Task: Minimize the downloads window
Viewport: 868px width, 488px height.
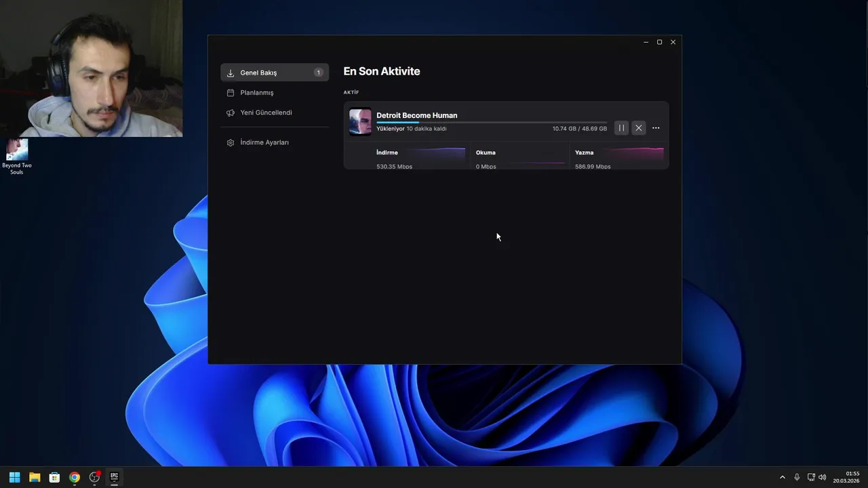Action: pyautogui.click(x=646, y=42)
